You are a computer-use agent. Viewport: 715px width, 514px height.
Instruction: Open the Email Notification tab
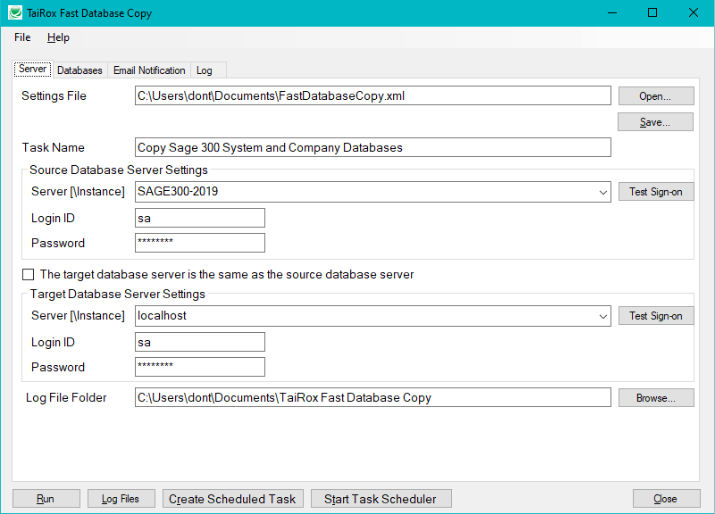pyautogui.click(x=149, y=70)
